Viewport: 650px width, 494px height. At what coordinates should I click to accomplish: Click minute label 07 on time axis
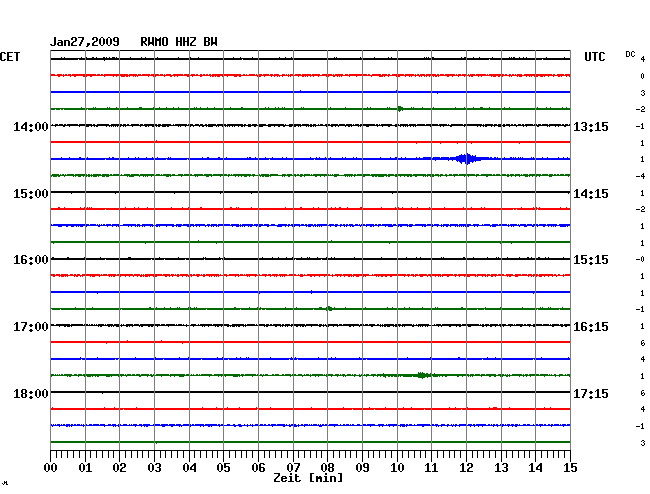pyautogui.click(x=293, y=468)
